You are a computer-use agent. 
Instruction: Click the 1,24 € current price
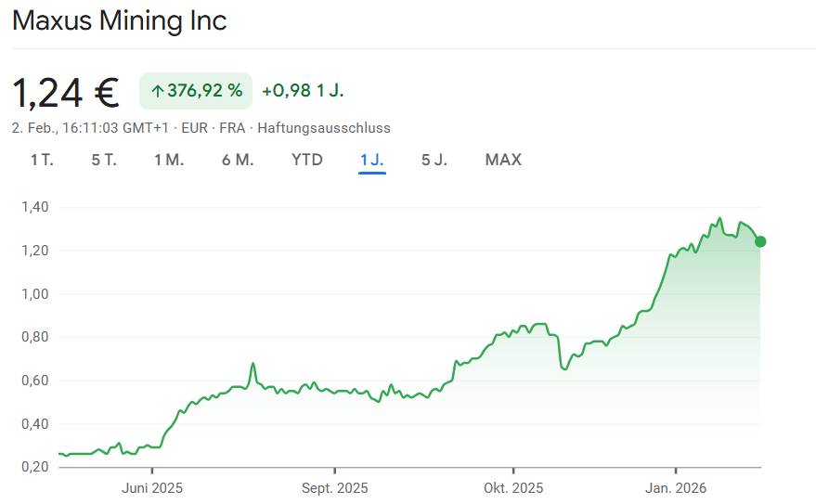[x=65, y=91]
